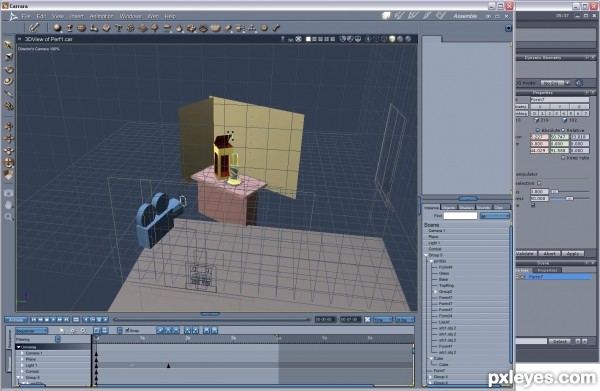Enable the Keep ratio checkbox

click(x=563, y=157)
